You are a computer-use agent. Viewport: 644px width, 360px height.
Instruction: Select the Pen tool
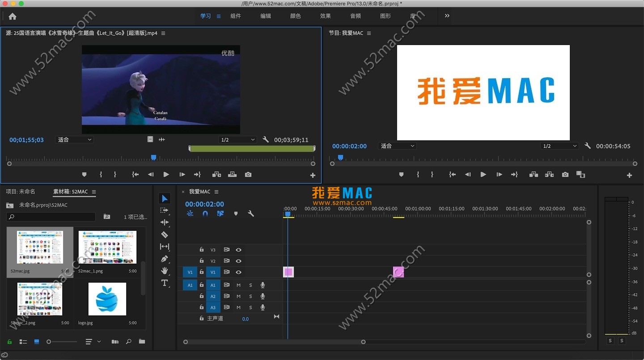[x=165, y=259]
